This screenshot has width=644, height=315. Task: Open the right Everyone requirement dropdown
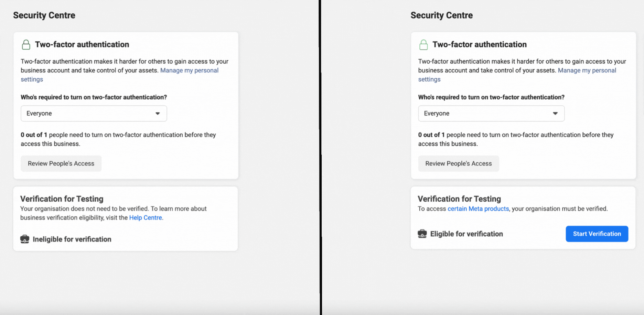point(491,113)
